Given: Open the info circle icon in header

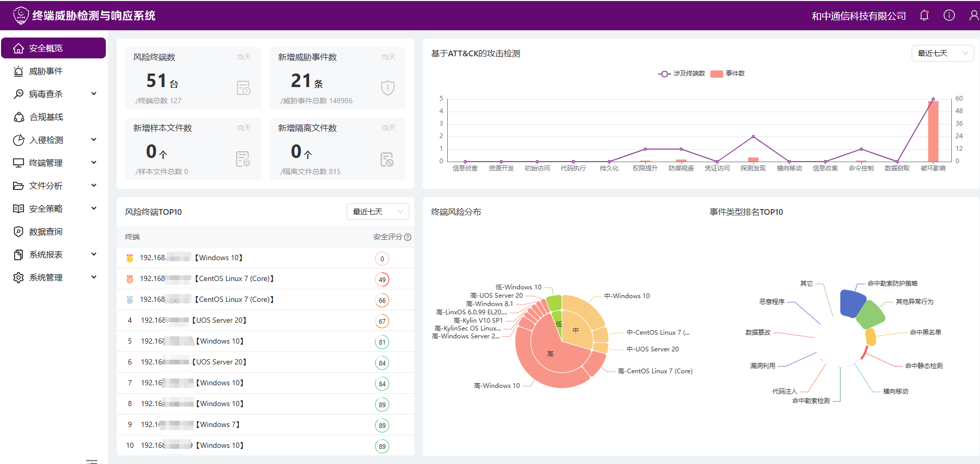Looking at the screenshot, I should click(x=949, y=16).
